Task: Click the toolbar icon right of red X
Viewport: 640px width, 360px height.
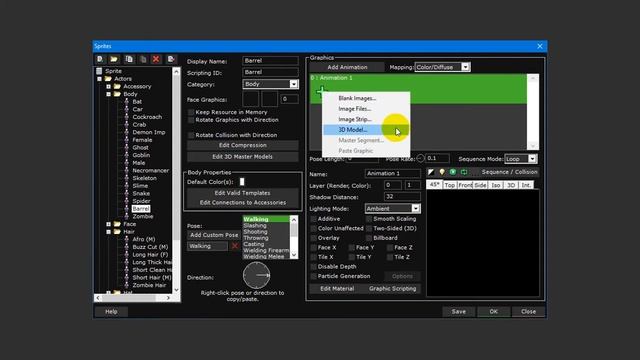Action: 171,59
